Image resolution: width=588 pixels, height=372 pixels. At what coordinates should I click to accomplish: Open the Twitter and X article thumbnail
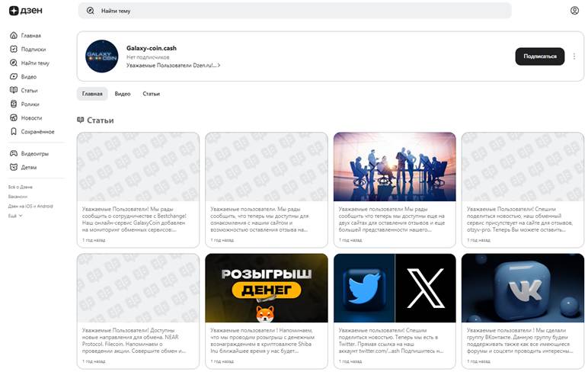tap(395, 288)
